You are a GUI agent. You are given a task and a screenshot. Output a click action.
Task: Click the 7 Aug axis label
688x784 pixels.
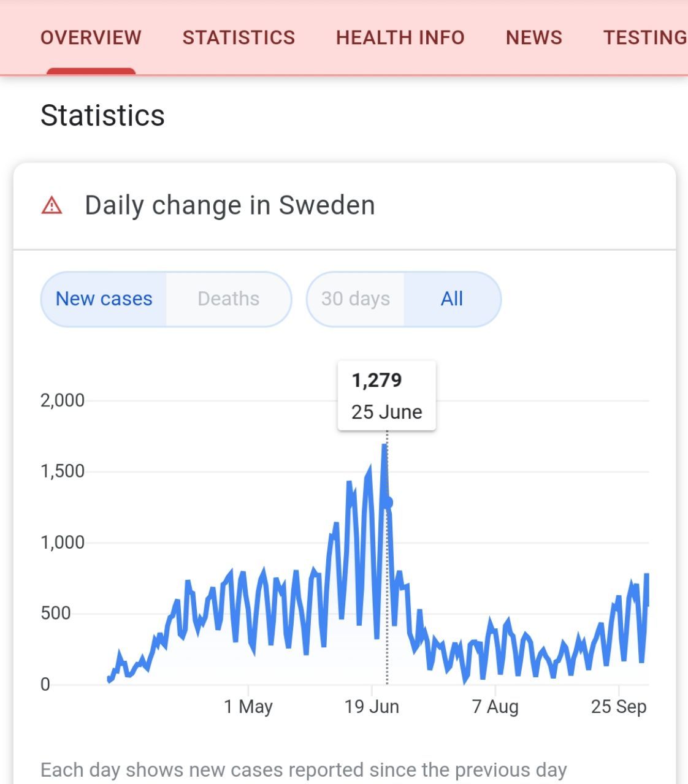[495, 707]
